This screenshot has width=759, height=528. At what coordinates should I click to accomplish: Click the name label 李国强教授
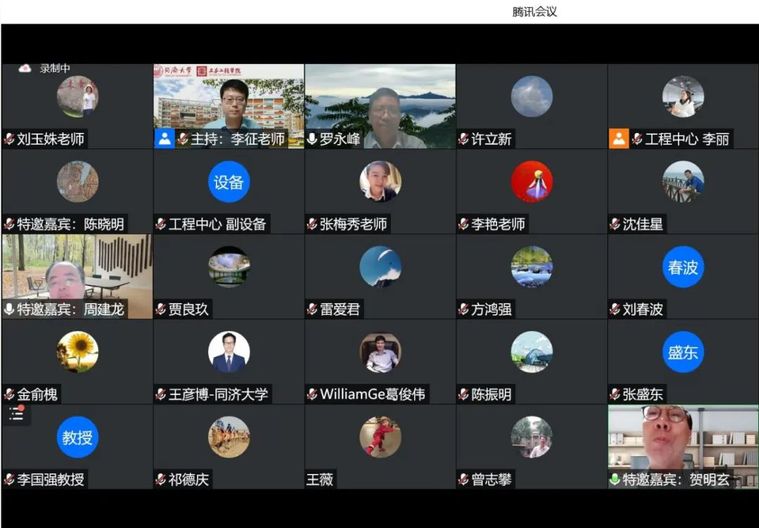pyautogui.click(x=50, y=479)
